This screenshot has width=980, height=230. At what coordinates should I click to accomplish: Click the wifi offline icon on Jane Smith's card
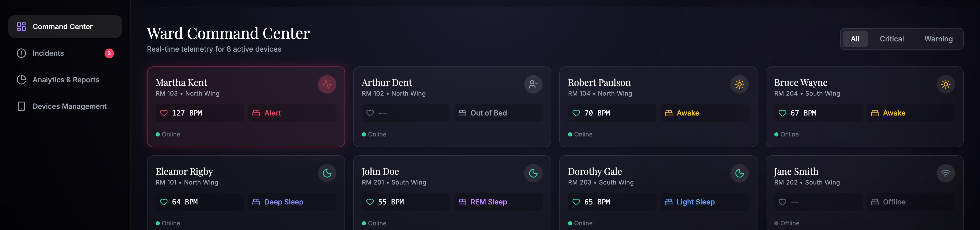coord(945,173)
